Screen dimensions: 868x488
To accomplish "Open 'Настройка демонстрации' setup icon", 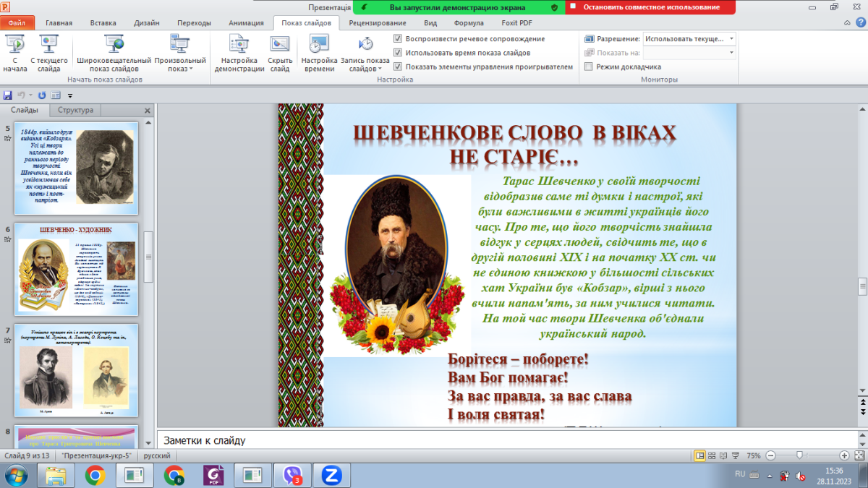I will pyautogui.click(x=239, y=45).
